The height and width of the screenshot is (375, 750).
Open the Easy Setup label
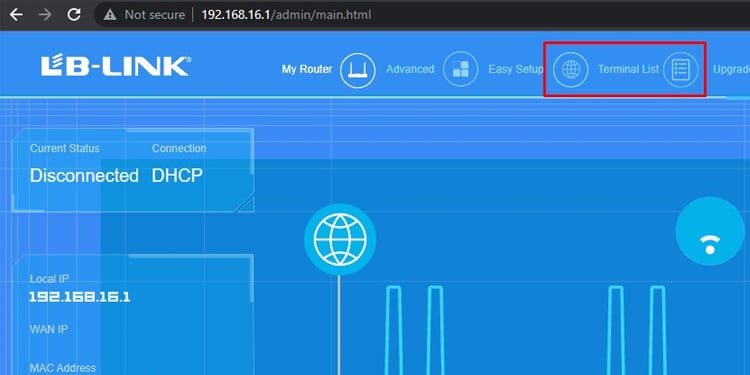point(516,69)
